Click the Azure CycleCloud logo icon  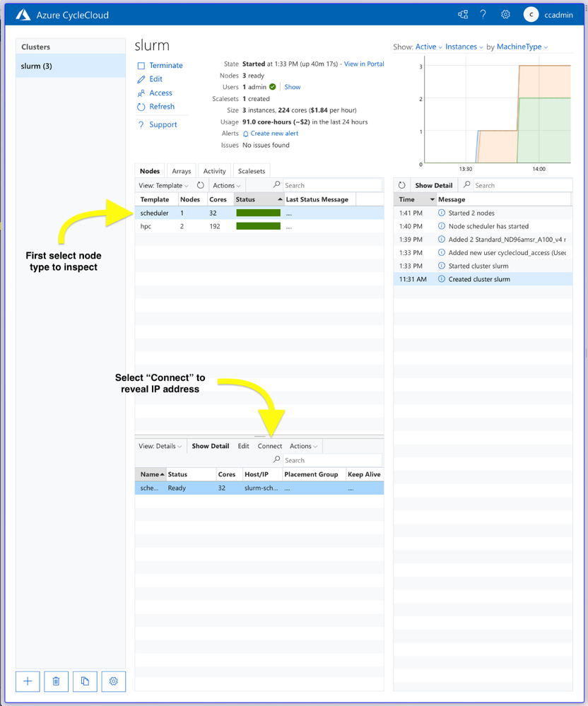click(23, 15)
